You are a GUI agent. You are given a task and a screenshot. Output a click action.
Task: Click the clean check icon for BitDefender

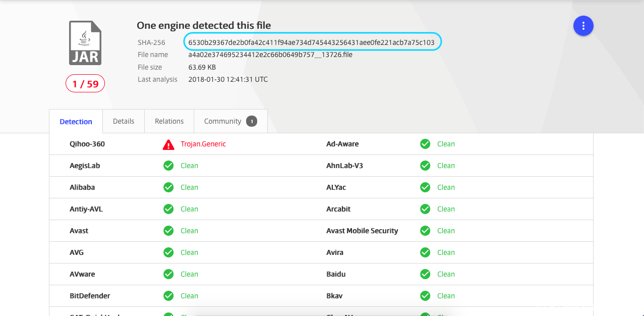click(x=168, y=296)
